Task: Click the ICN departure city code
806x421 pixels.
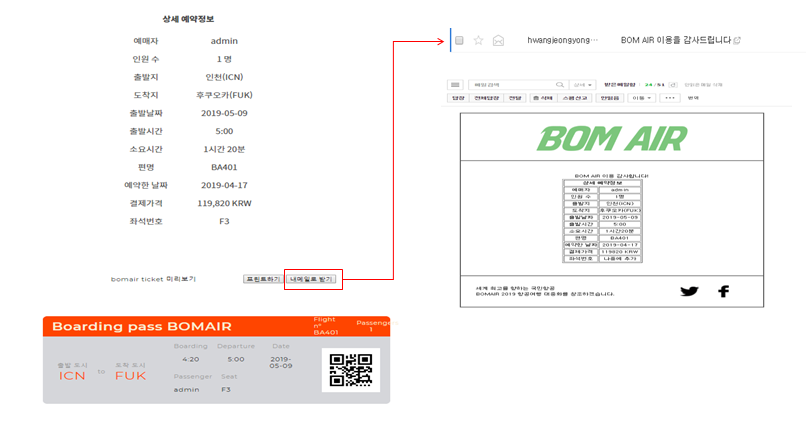Action: click(x=72, y=376)
